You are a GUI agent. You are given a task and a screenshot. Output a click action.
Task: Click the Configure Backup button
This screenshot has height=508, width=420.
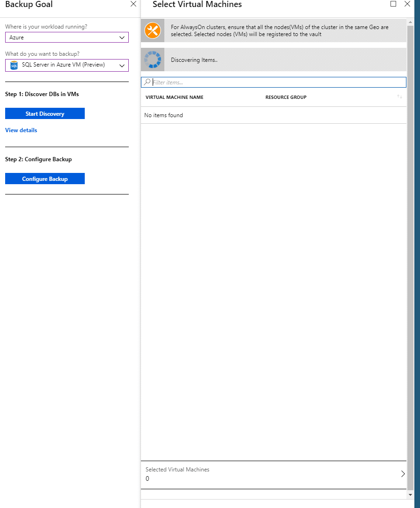(45, 179)
